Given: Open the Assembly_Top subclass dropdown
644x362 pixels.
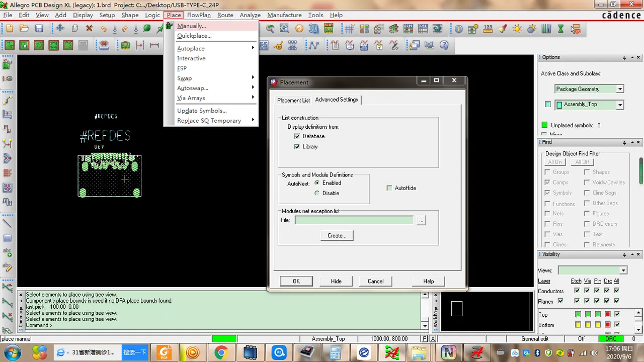Looking at the screenshot, I should [620, 105].
